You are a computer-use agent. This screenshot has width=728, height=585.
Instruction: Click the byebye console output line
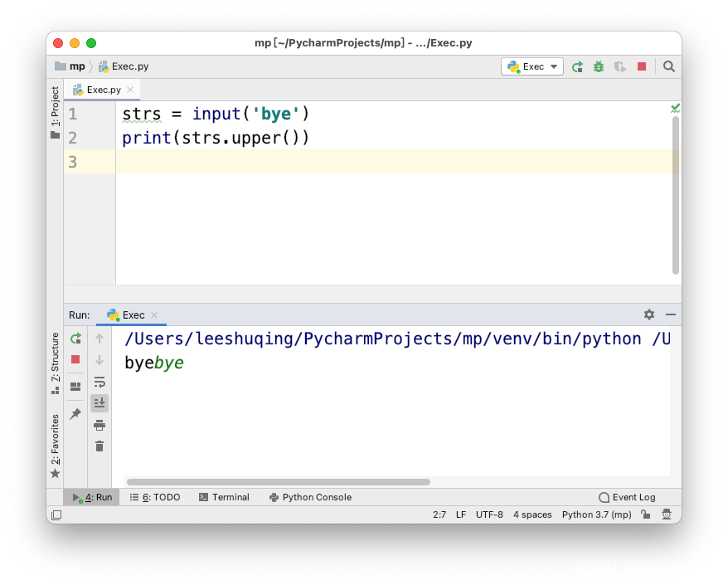[154, 363]
